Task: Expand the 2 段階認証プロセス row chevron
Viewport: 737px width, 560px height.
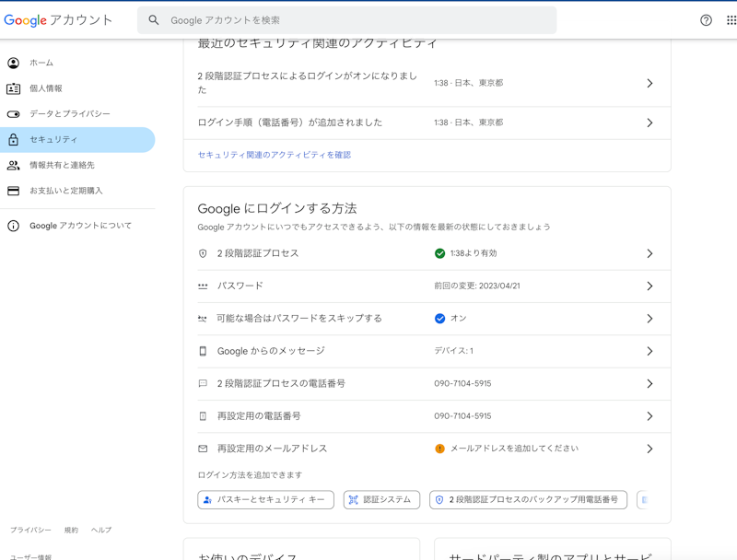Action: [x=649, y=253]
